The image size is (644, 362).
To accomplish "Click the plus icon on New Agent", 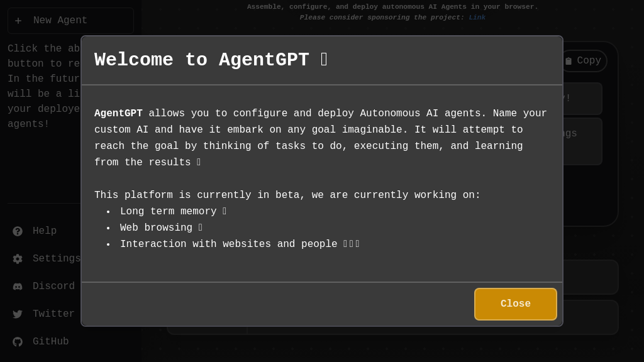I will click(18, 20).
